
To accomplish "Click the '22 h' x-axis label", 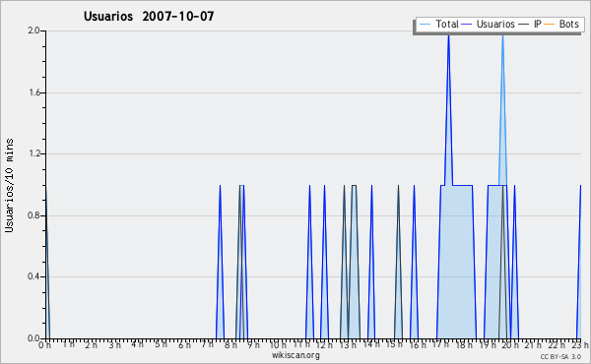I will click(557, 344).
